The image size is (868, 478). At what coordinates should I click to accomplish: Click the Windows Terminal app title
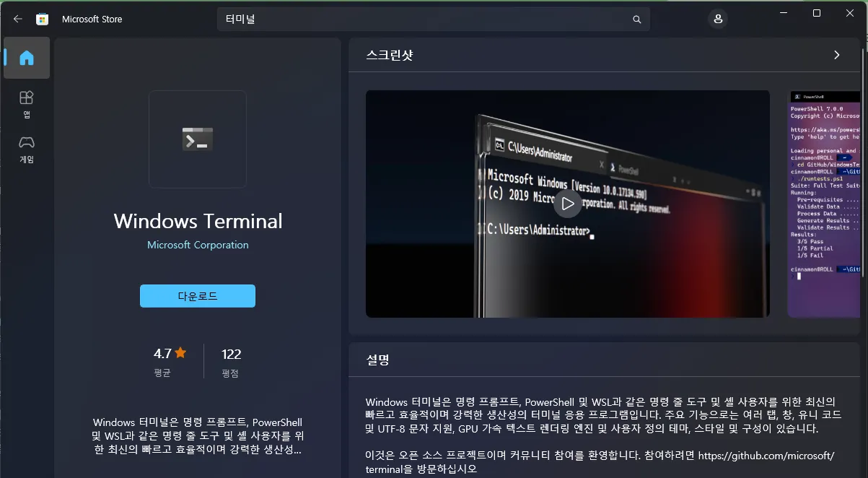coord(198,221)
